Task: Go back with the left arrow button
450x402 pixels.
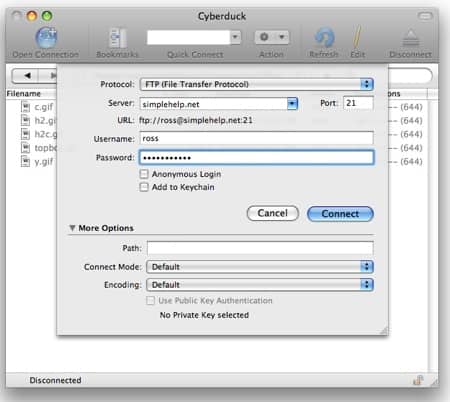Action: click(27, 76)
